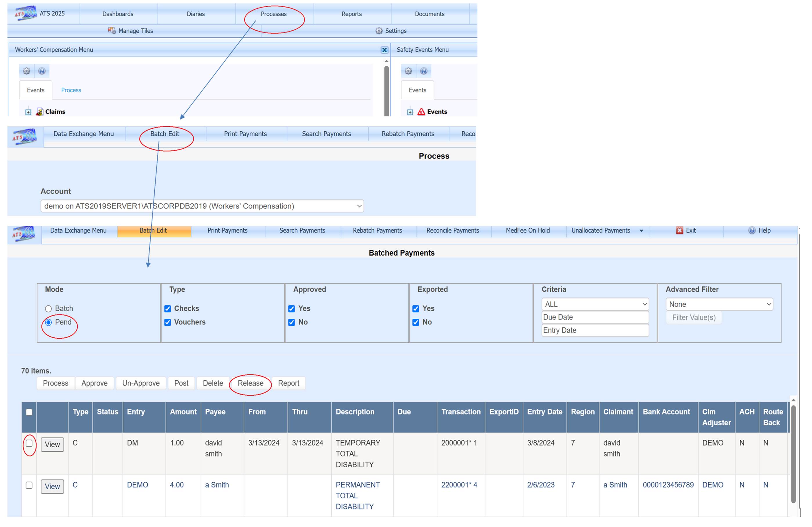812x527 pixels.
Task: Click the Due Date input field
Action: tap(595, 317)
